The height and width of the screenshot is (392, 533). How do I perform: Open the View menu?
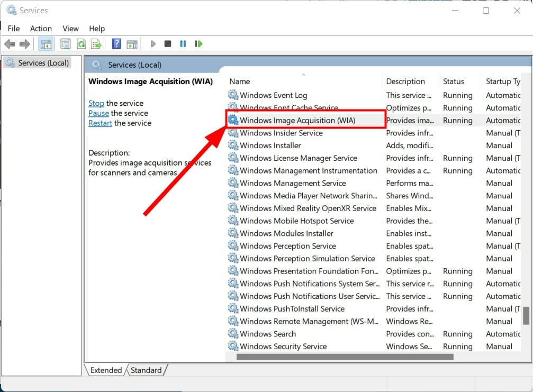70,29
